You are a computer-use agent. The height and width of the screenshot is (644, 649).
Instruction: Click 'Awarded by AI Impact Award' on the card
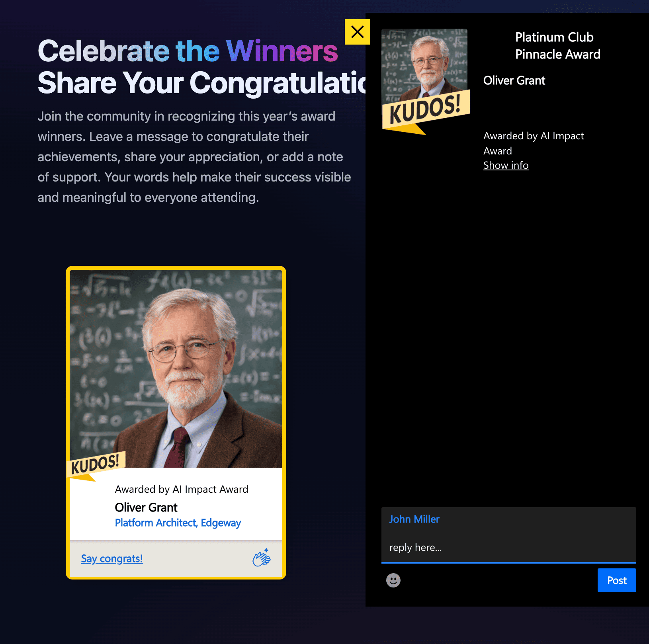(x=182, y=489)
